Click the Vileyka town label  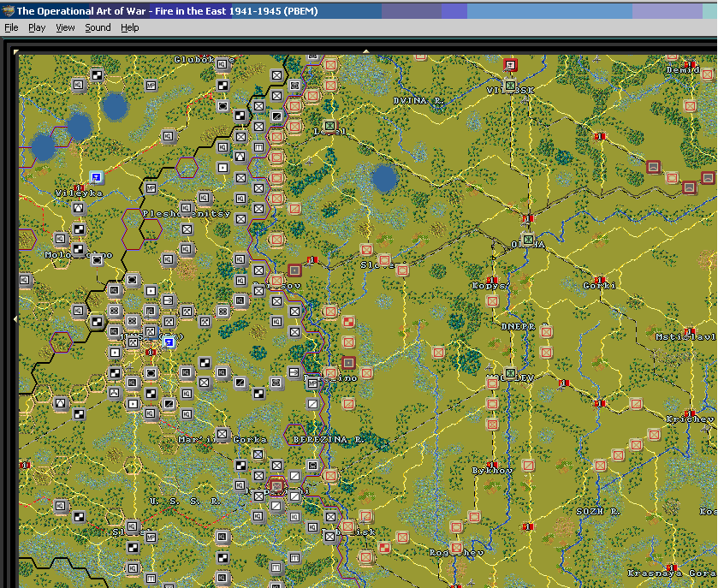[x=79, y=193]
